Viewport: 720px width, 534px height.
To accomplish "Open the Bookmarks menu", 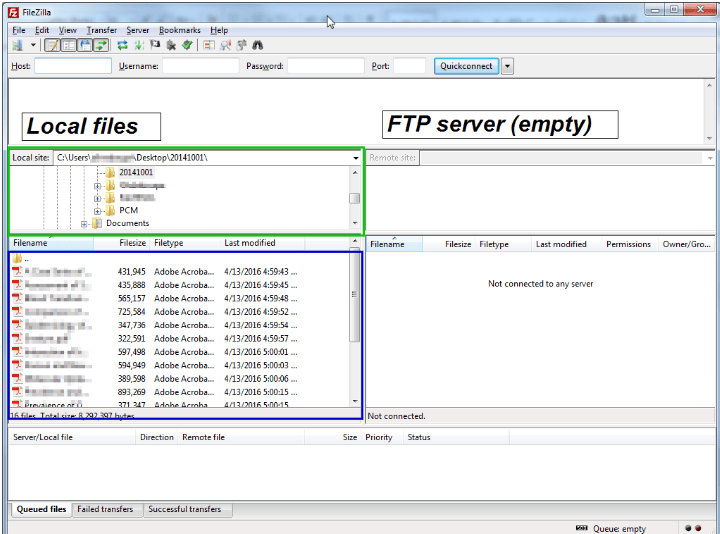I will [x=180, y=30].
